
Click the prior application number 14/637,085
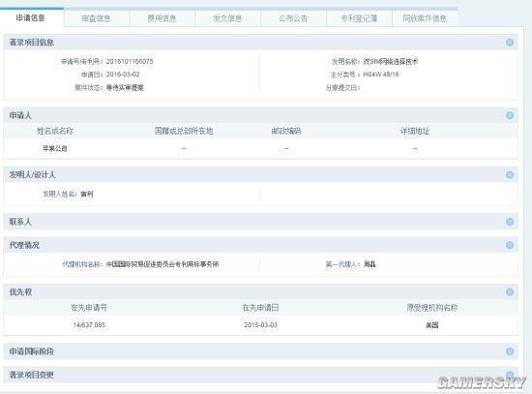click(x=89, y=325)
